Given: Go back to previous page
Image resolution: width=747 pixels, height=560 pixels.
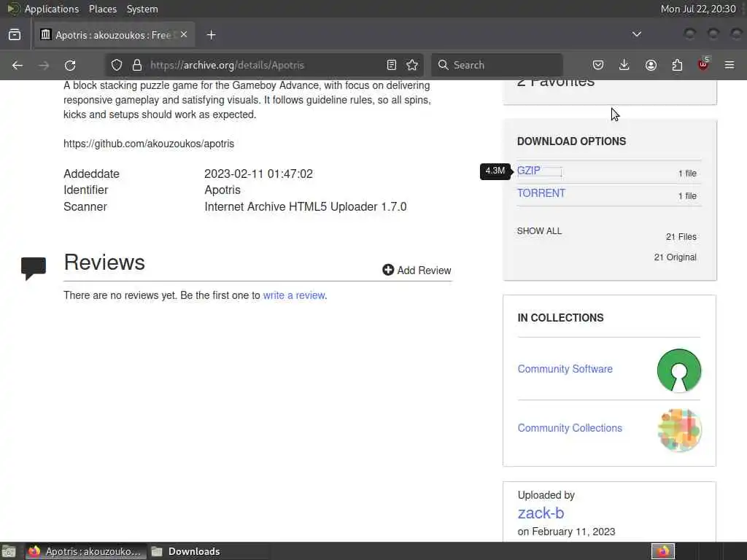Looking at the screenshot, I should [18, 65].
